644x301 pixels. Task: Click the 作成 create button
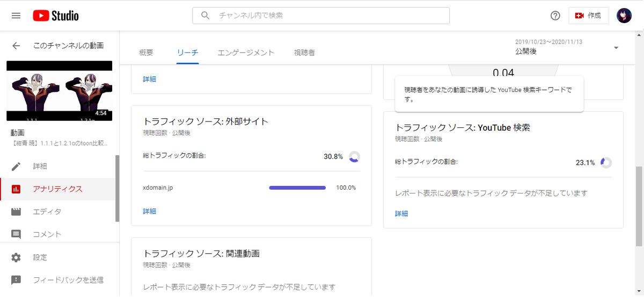point(588,16)
